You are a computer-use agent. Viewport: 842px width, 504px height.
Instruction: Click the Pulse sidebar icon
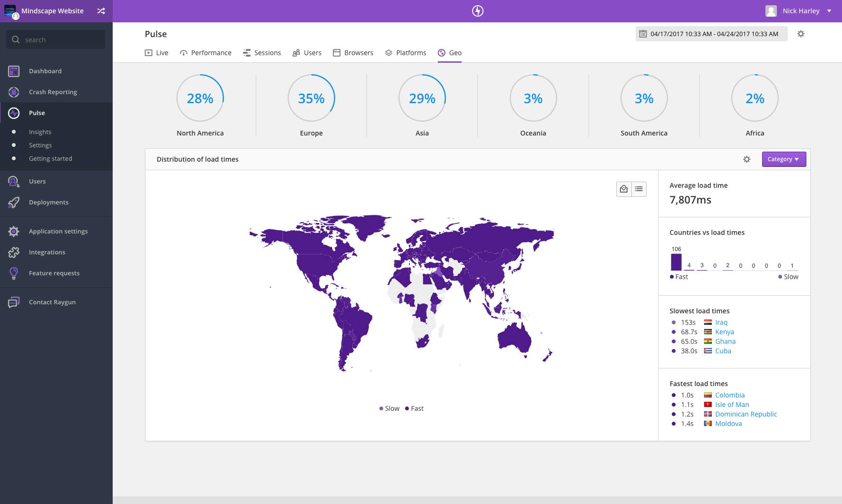(x=14, y=113)
